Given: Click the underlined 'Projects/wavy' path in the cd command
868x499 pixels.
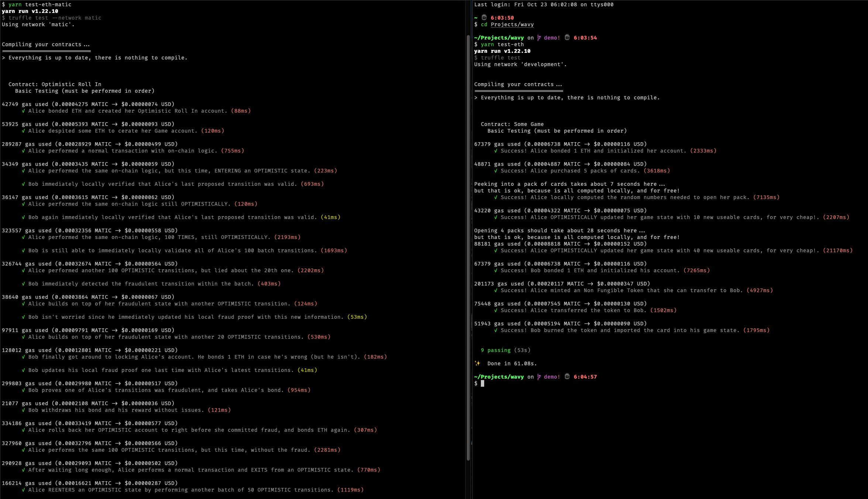Looking at the screenshot, I should click(x=512, y=24).
